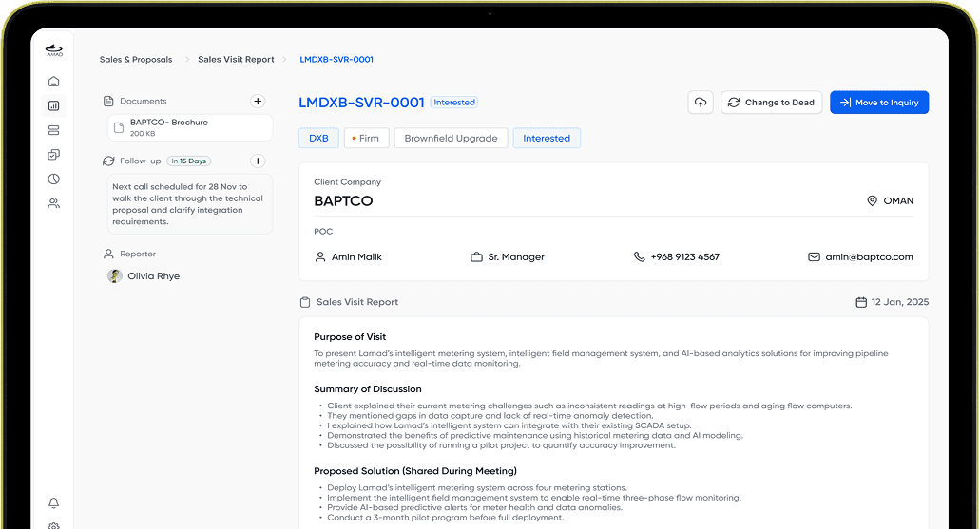Click the POC name Amin Malik

tap(356, 256)
